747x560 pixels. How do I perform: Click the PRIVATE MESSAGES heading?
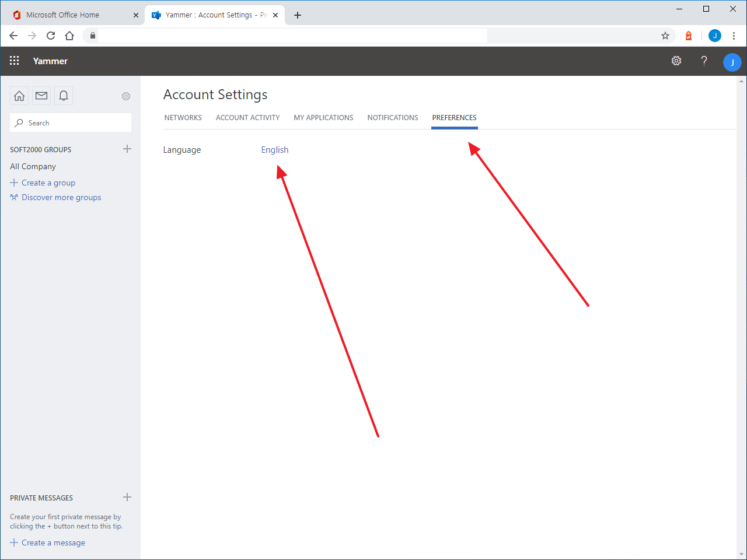coord(41,498)
